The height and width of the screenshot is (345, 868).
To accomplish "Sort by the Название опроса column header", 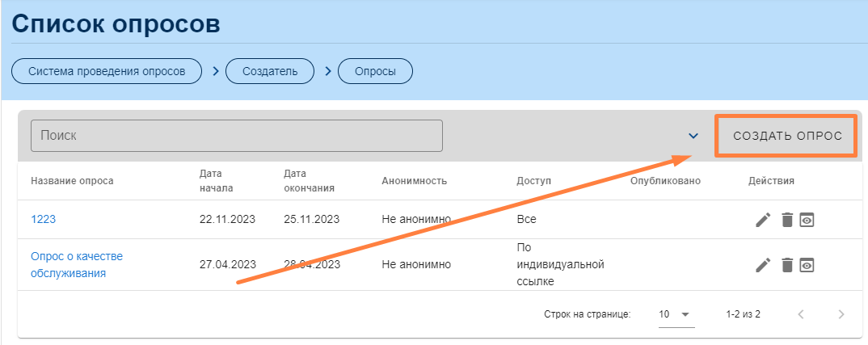I will tap(72, 181).
